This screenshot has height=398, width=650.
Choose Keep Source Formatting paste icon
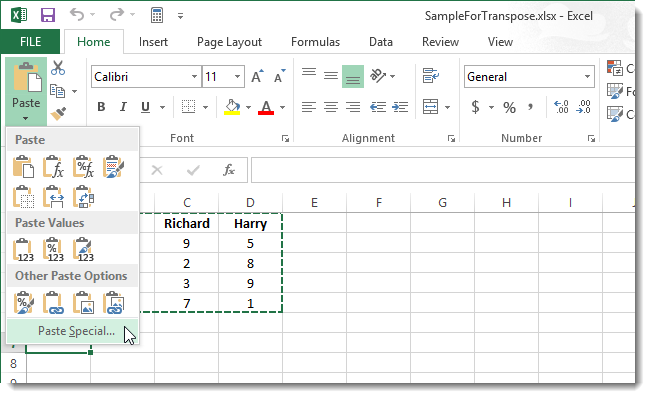[113, 167]
